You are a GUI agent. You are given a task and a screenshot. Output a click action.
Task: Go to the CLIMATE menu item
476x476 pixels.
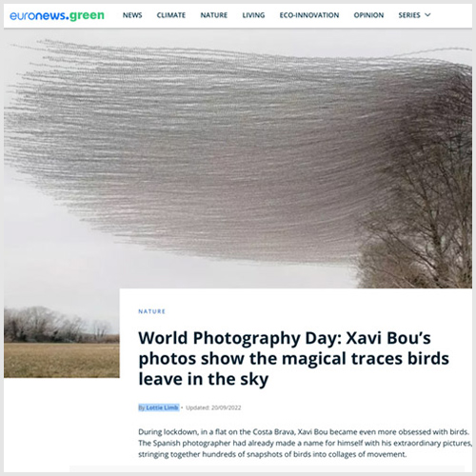coord(171,15)
